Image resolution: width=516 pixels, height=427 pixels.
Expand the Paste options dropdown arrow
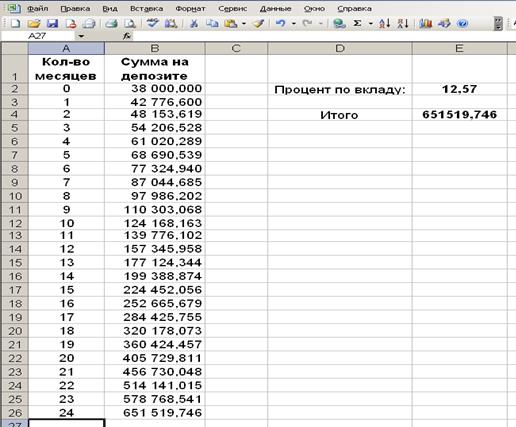click(244, 24)
